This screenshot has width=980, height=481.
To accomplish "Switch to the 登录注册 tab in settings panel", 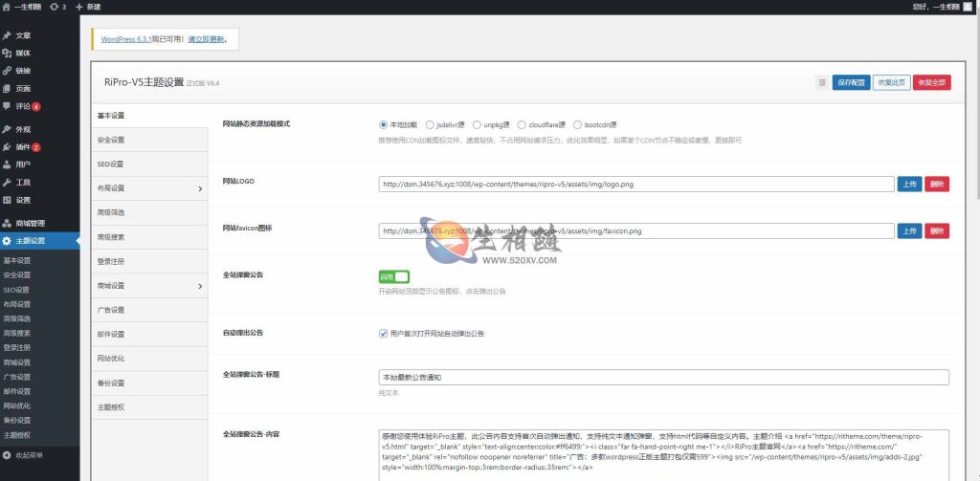I will click(149, 261).
